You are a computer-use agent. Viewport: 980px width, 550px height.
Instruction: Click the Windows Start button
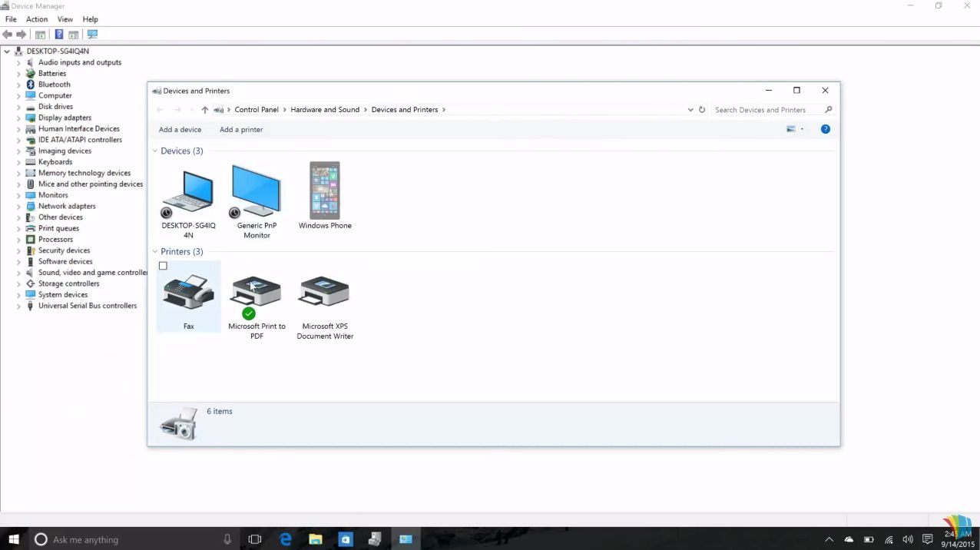pos(14,539)
